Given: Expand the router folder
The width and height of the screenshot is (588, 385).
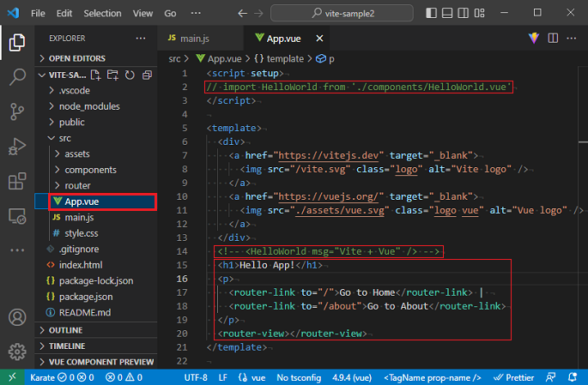Looking at the screenshot, I should pos(96,185).
